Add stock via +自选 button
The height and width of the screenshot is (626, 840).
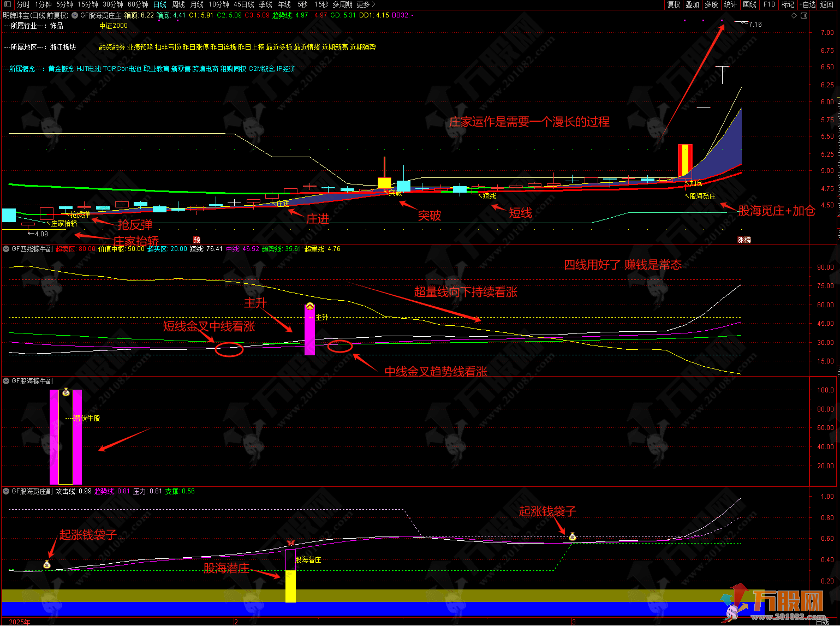[807, 4]
